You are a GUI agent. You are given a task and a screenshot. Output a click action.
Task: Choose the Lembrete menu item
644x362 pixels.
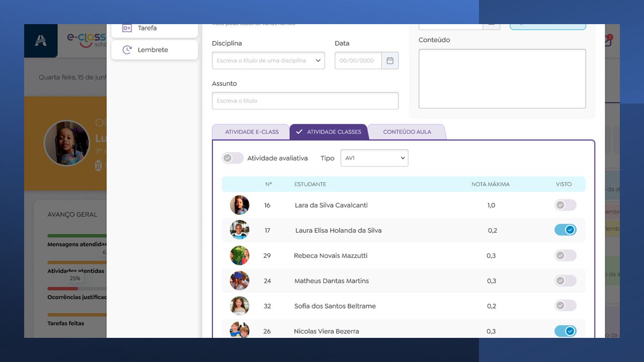154,50
